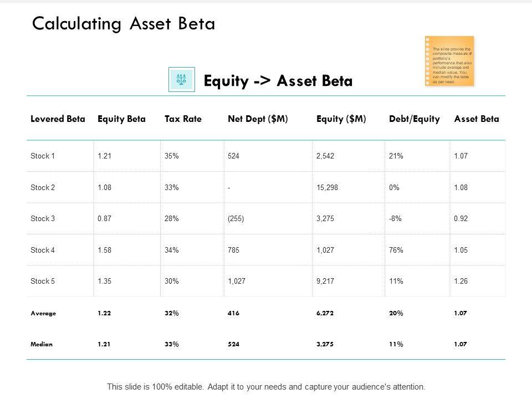
Task: Select the Median row label
Action: (x=42, y=344)
